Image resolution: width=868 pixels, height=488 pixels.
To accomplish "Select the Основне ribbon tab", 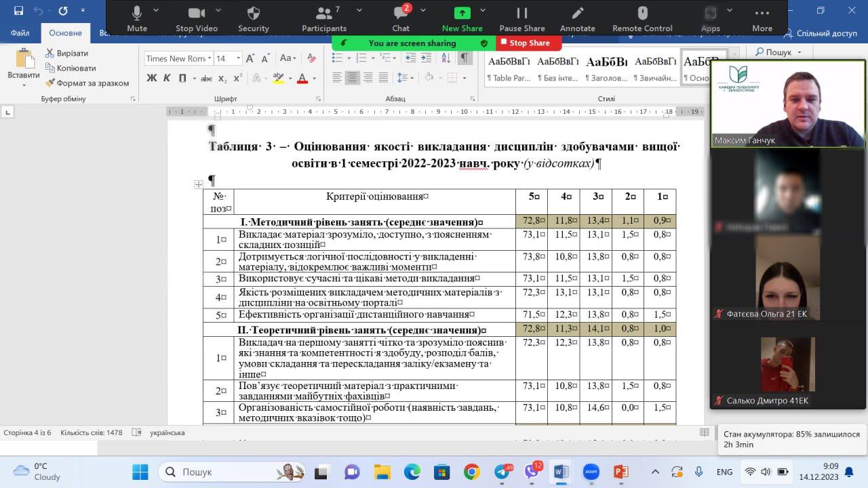I will click(65, 33).
